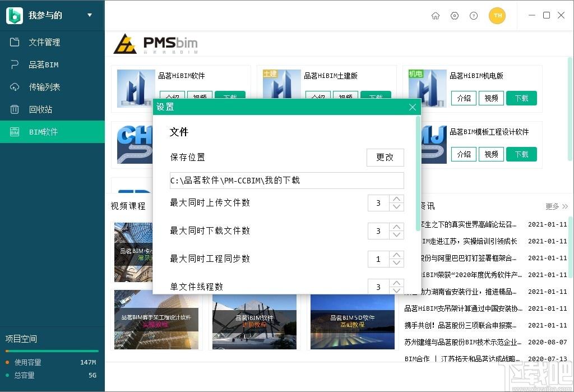This screenshot has width=574, height=392.
Task: Open 品茗BIM脚手架工程设计软件 video thumbnail
Action: point(156,320)
